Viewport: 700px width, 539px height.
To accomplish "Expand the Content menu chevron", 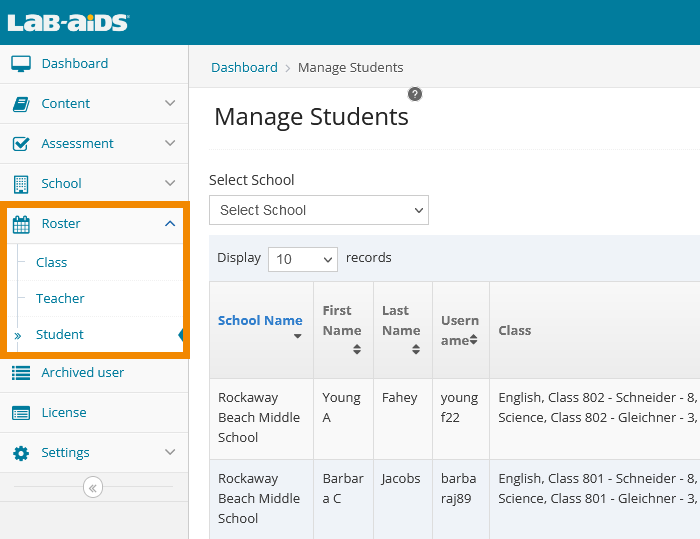I will (170, 104).
